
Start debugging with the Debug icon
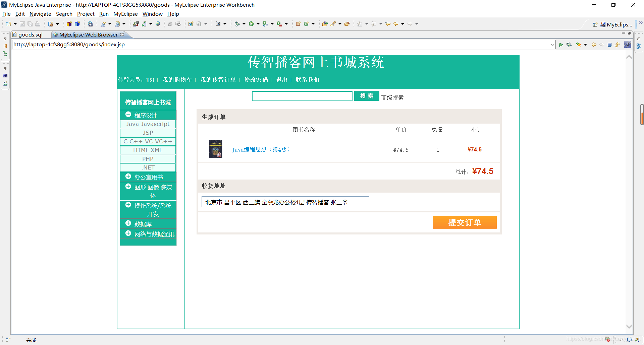point(237,24)
